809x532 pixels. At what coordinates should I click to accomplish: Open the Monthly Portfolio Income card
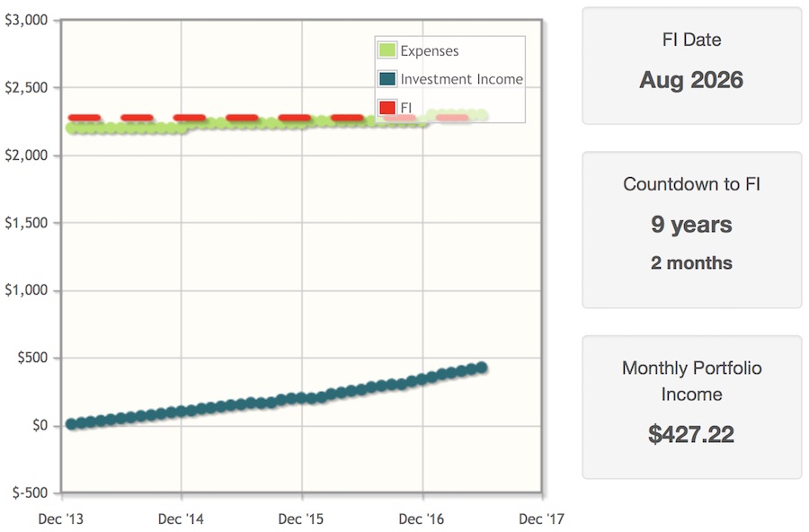point(692,407)
